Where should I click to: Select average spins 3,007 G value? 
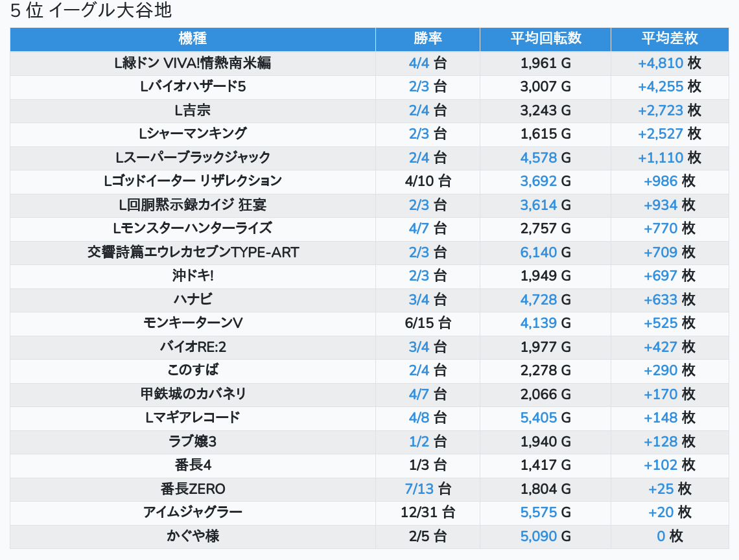click(545, 87)
